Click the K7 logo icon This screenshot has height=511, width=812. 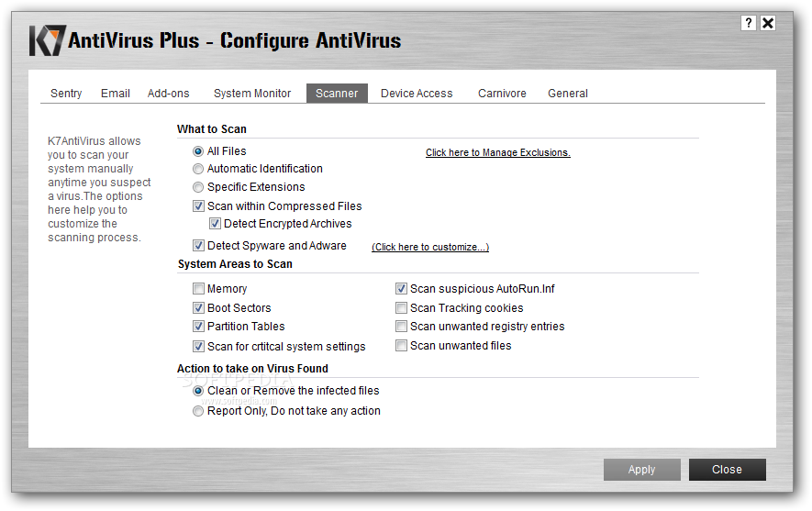(x=48, y=40)
